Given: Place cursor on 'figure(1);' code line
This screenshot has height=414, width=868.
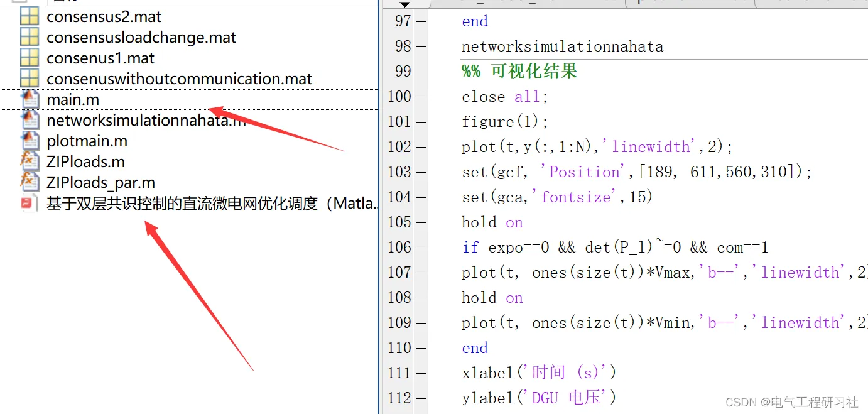Looking at the screenshot, I should coord(505,122).
